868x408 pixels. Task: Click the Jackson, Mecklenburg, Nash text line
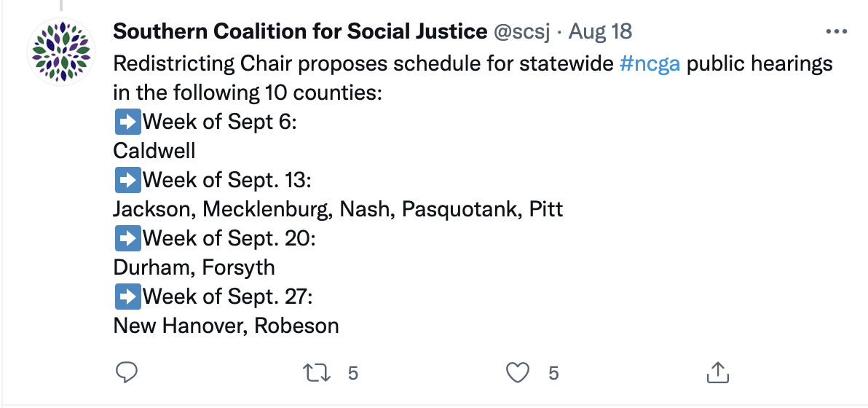click(338, 209)
